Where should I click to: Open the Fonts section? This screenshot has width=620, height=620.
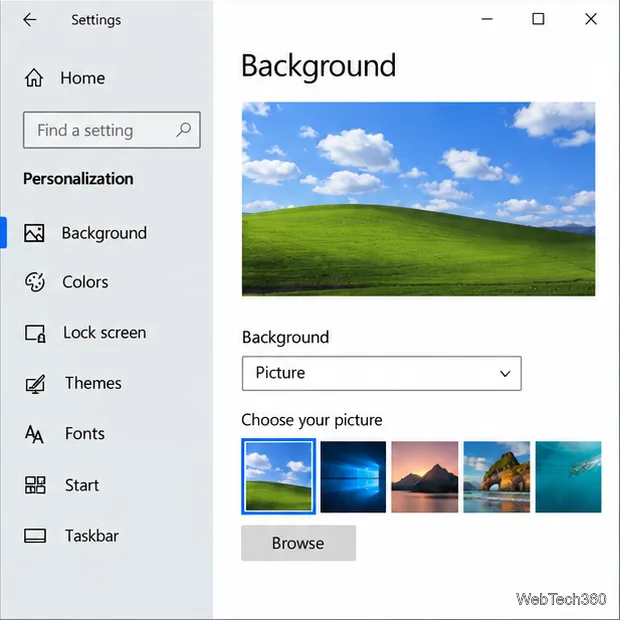pyautogui.click(x=85, y=433)
